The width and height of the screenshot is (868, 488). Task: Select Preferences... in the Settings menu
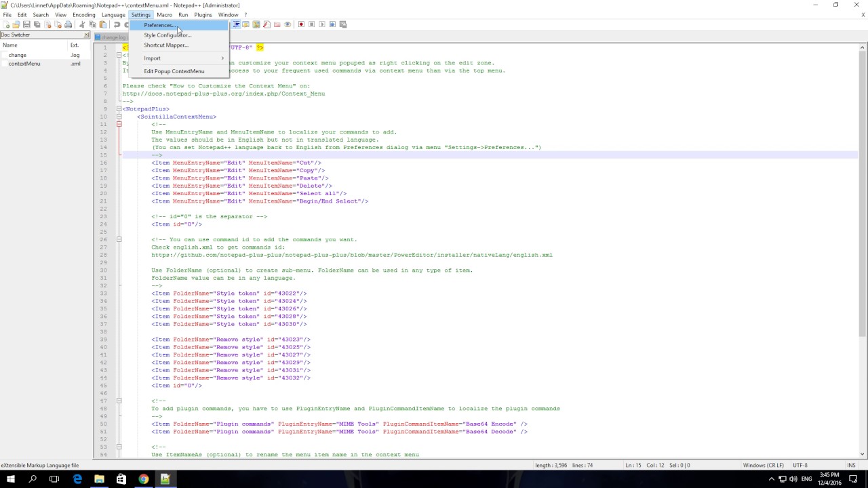tap(179, 25)
